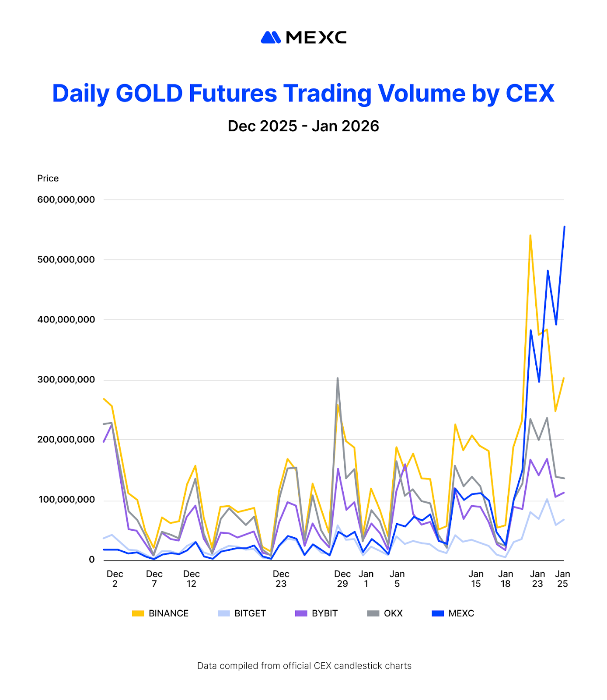Click the MEXC blue legend swatch

(x=438, y=613)
